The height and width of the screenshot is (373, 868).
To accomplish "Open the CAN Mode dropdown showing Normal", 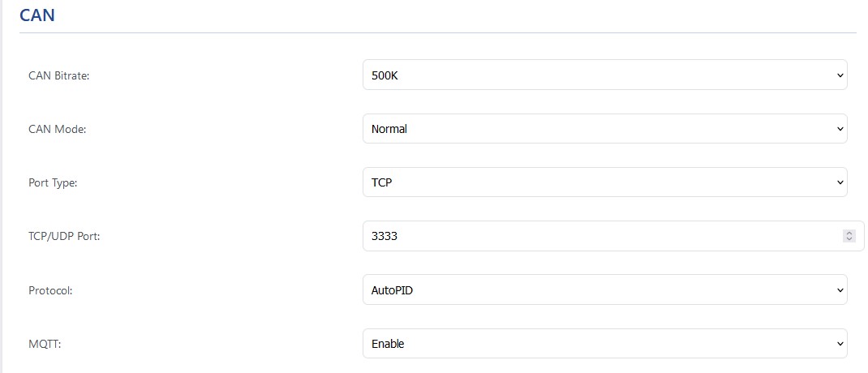I will [x=600, y=129].
